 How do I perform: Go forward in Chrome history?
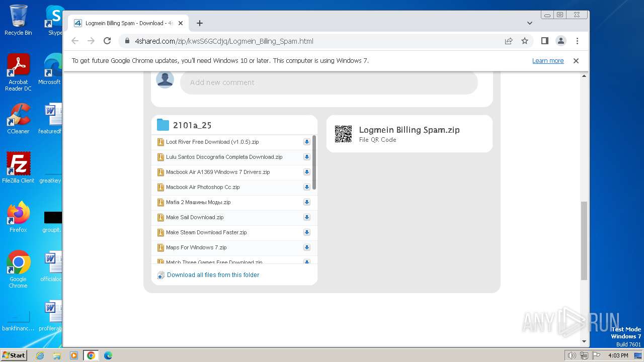tap(91, 41)
